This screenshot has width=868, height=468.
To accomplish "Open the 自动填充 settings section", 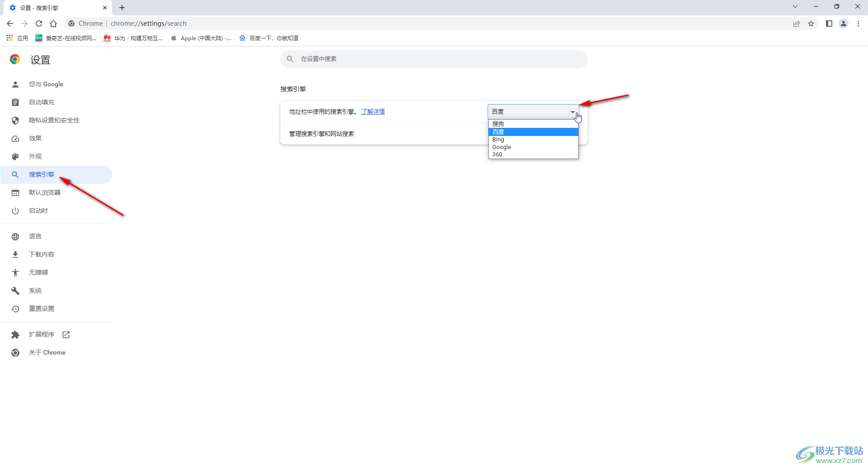I will point(56,103).
